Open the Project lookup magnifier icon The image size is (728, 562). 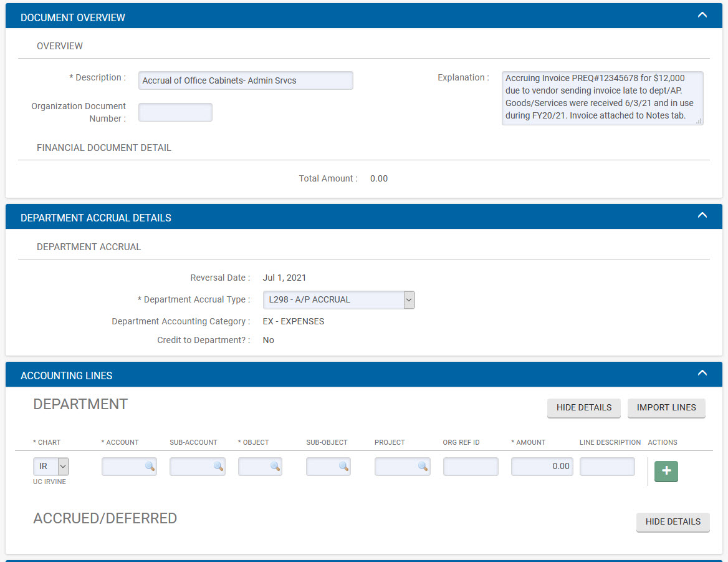pyautogui.click(x=423, y=467)
